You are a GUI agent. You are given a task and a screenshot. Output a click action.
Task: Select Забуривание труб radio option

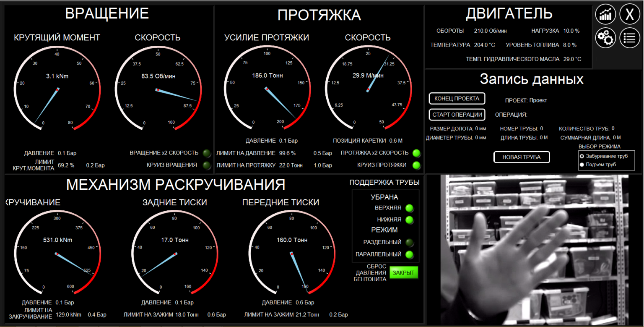582,156
